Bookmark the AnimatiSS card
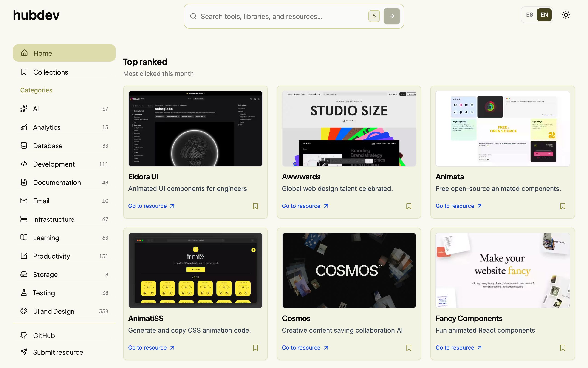 click(255, 348)
